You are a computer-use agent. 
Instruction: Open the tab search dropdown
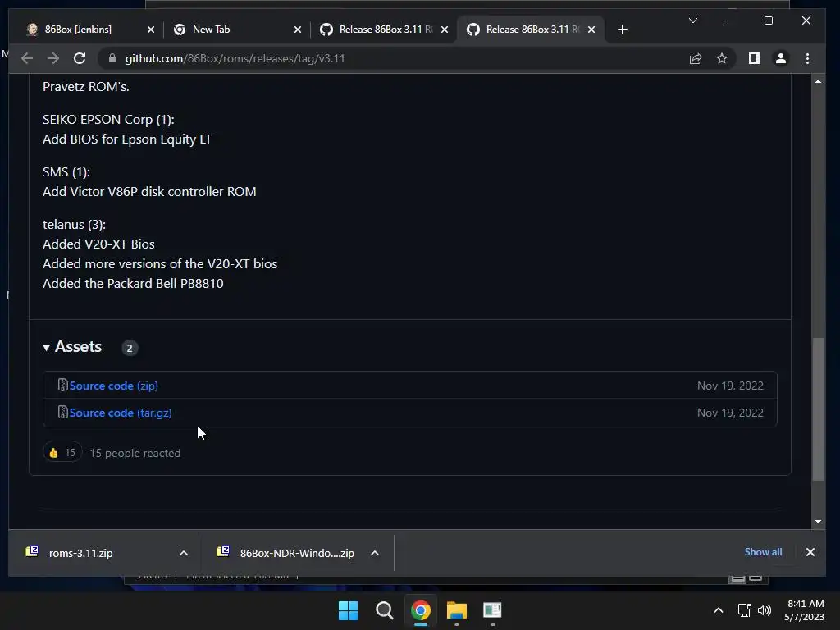pos(692,21)
